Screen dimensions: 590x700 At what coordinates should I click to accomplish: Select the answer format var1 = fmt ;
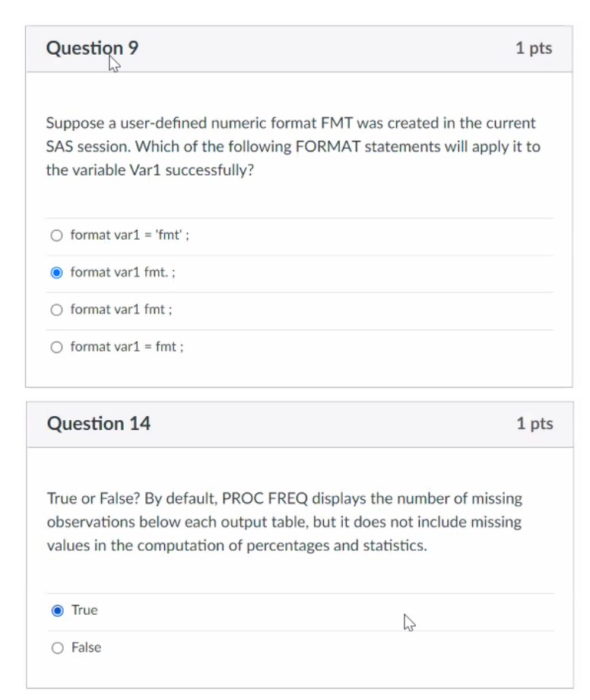click(54, 346)
